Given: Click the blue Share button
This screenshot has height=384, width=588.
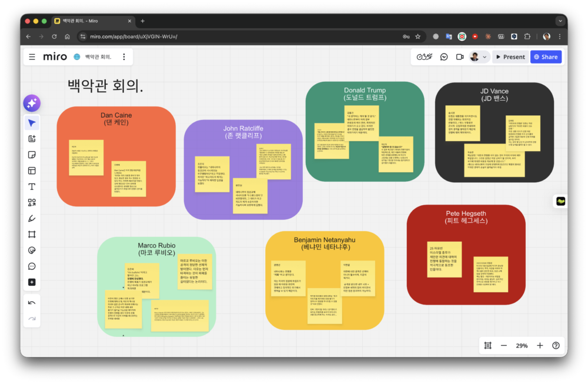Looking at the screenshot, I should [x=546, y=57].
